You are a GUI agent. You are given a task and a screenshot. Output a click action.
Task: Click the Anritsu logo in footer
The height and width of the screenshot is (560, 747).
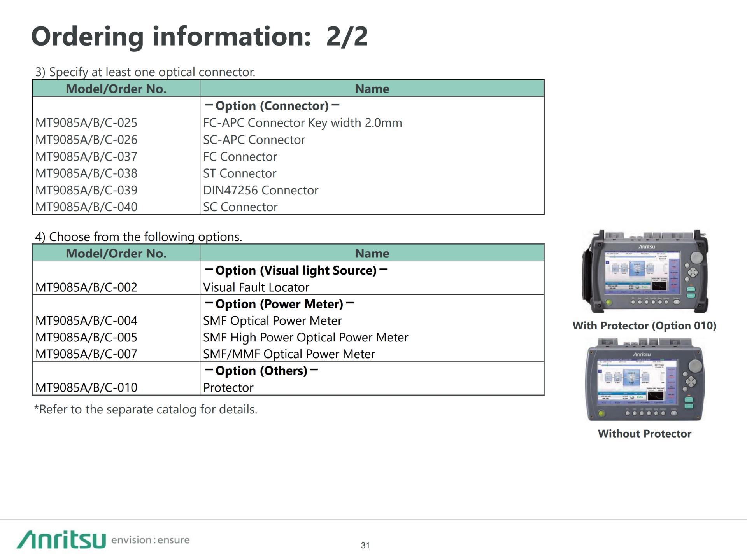coord(61,540)
